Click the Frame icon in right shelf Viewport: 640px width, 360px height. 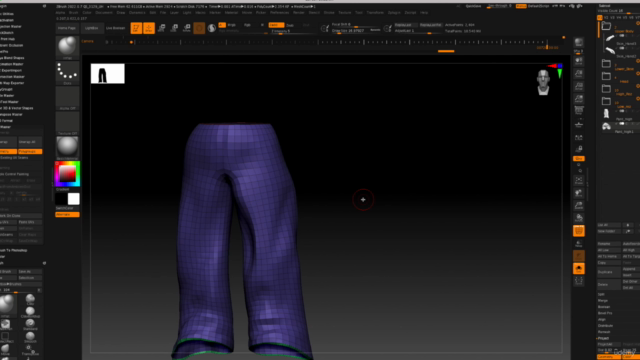579,180
